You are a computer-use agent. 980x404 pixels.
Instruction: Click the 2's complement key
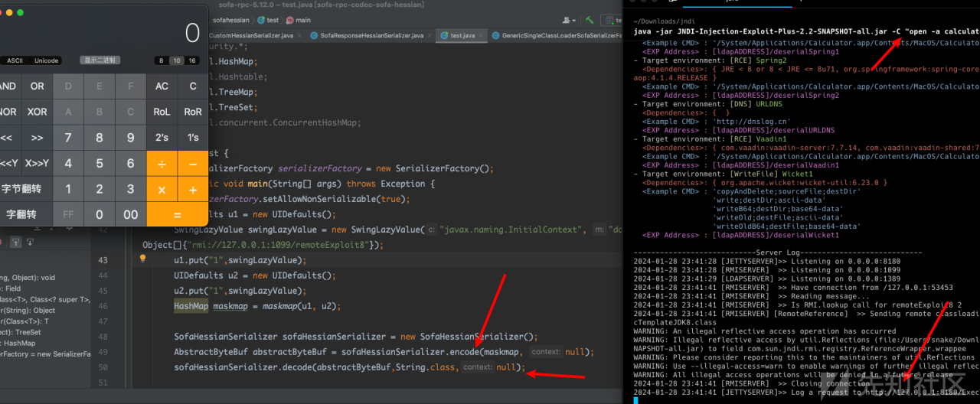click(x=162, y=138)
